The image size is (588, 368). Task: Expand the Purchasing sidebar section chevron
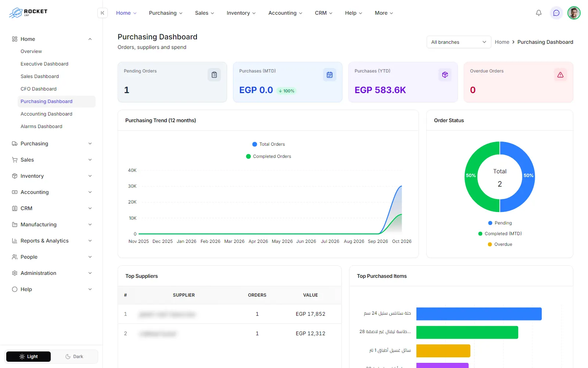[x=90, y=144]
